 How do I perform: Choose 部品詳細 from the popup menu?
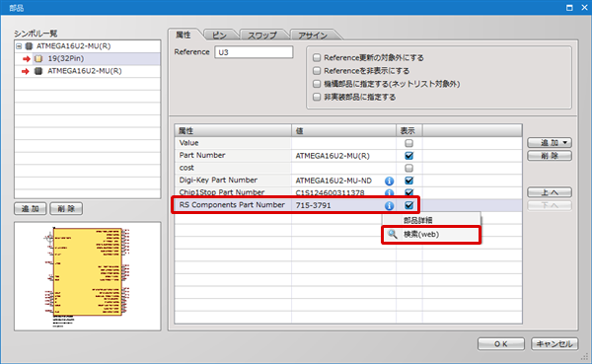[x=431, y=220]
